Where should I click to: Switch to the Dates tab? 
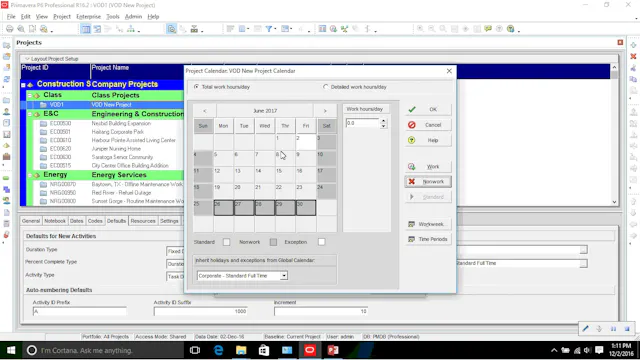coord(76,221)
